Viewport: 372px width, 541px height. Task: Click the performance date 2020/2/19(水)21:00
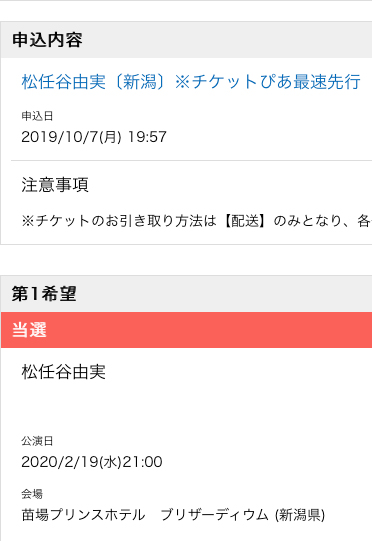click(92, 462)
